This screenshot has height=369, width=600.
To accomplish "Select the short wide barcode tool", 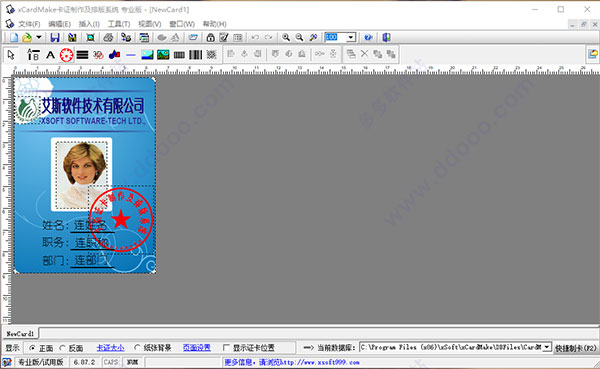I will coord(179,55).
